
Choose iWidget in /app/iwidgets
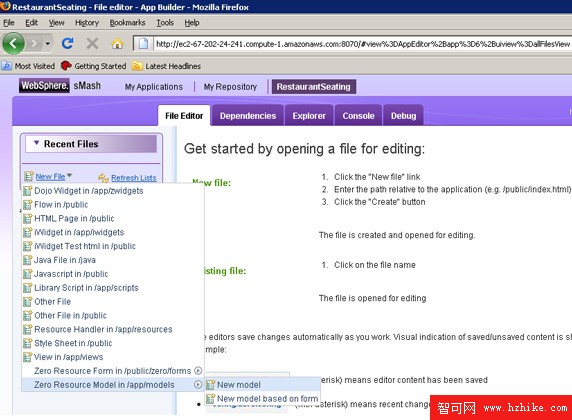(79, 232)
